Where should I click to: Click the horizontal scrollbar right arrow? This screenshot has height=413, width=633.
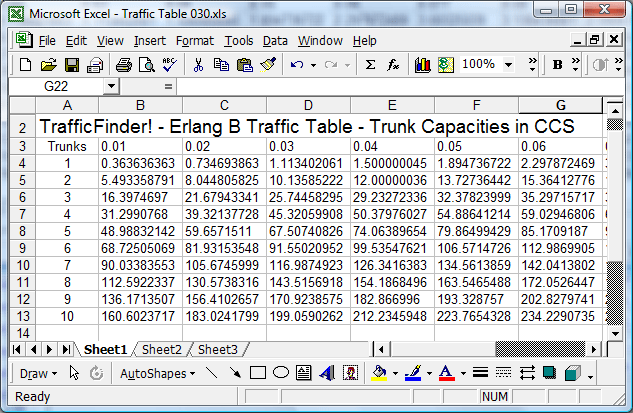coord(593,349)
